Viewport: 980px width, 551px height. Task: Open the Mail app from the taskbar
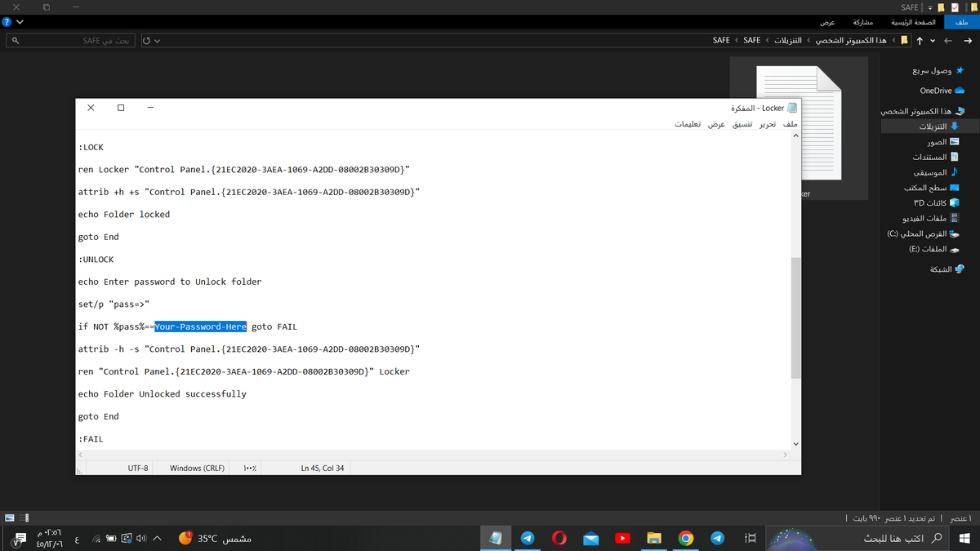pyautogui.click(x=591, y=538)
